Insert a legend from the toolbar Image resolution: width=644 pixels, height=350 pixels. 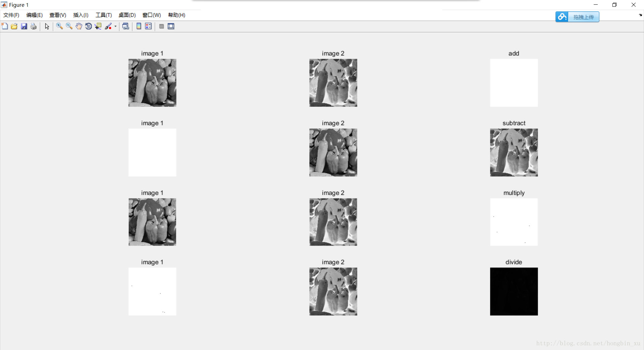coord(148,26)
